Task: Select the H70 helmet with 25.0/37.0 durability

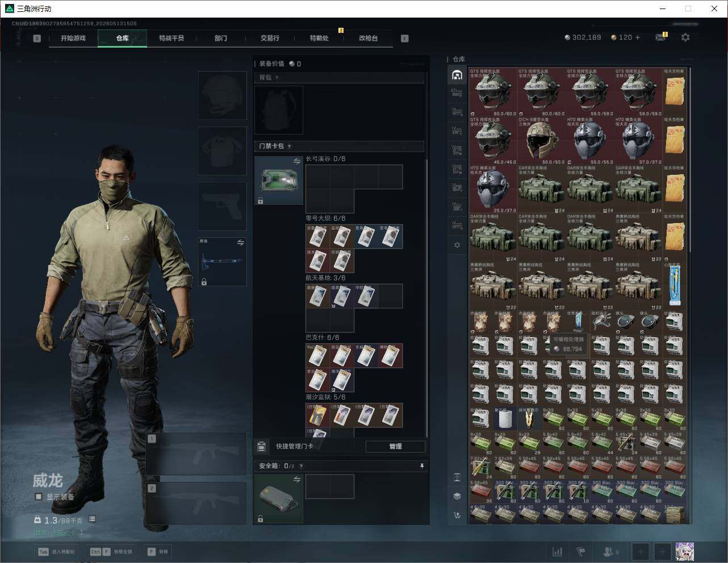Action: 493,189
